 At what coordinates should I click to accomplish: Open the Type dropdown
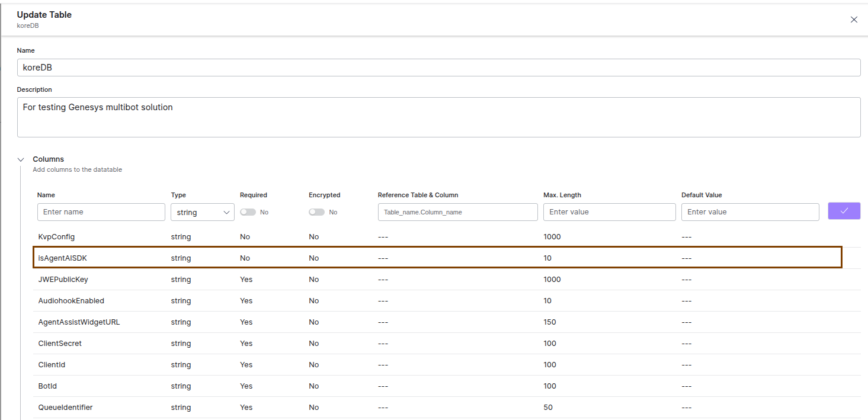click(x=203, y=212)
